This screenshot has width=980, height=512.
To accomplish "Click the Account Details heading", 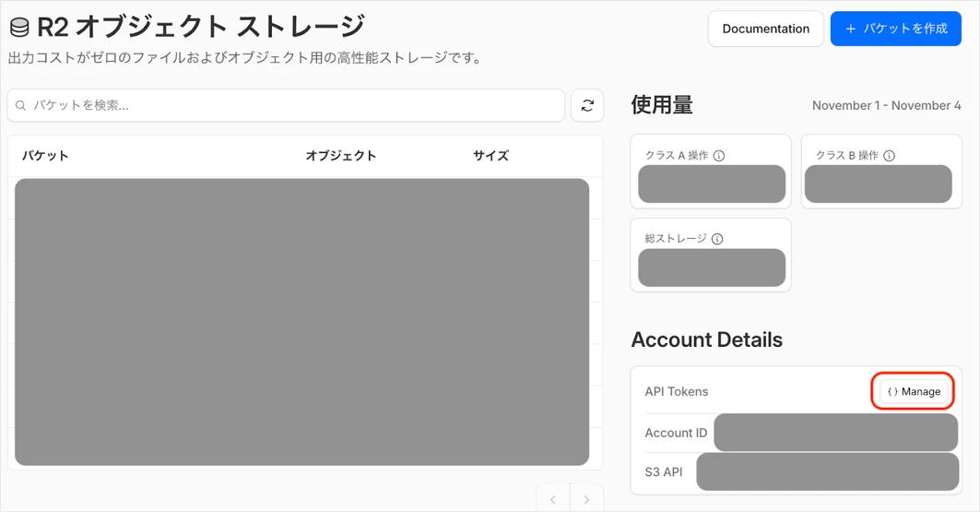I will pyautogui.click(x=707, y=339).
